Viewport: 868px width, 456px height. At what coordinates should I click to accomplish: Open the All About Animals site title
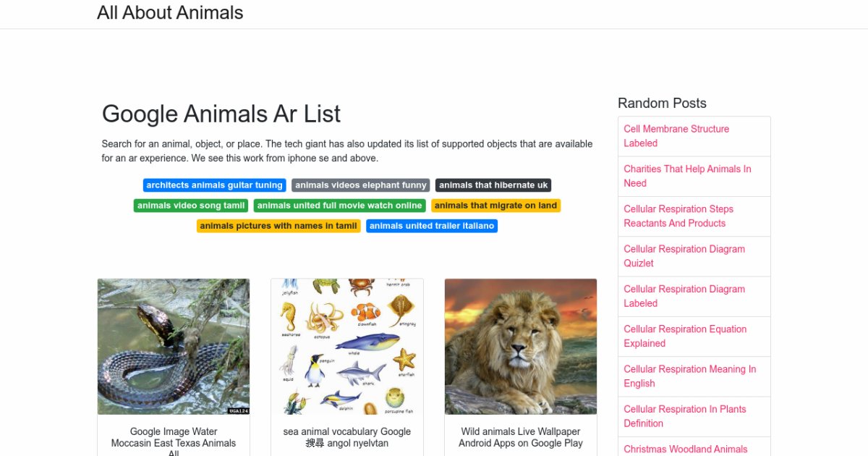[170, 13]
